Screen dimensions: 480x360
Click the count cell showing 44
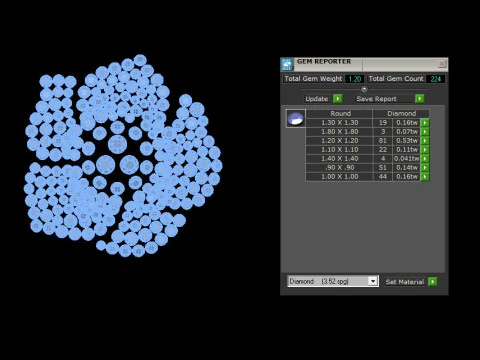(383, 177)
